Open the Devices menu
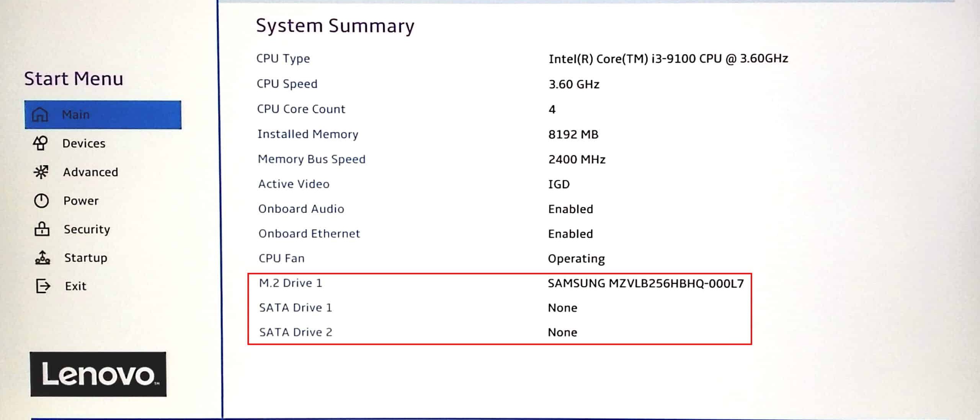 84,143
